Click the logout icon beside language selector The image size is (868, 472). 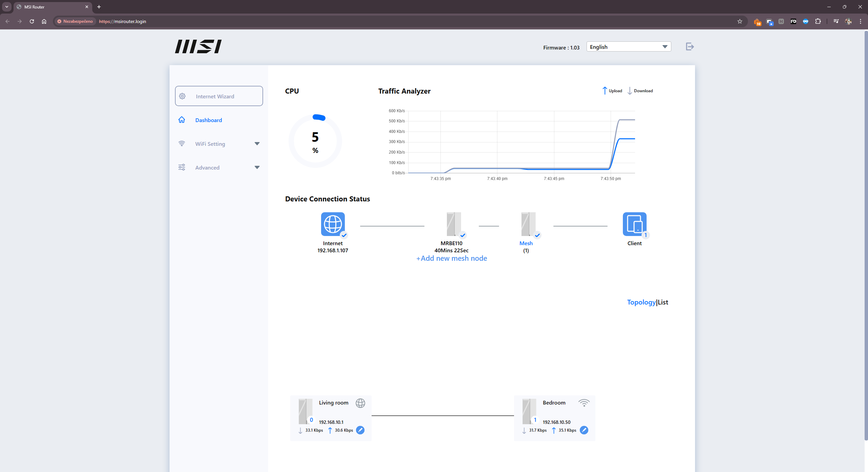coord(690,46)
